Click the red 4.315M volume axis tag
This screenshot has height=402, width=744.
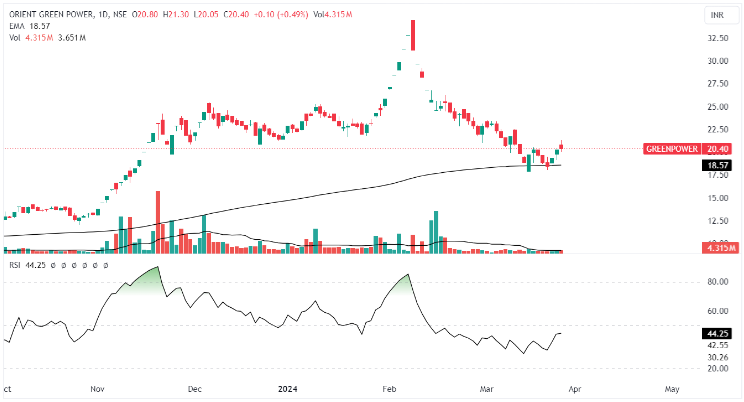pos(717,247)
